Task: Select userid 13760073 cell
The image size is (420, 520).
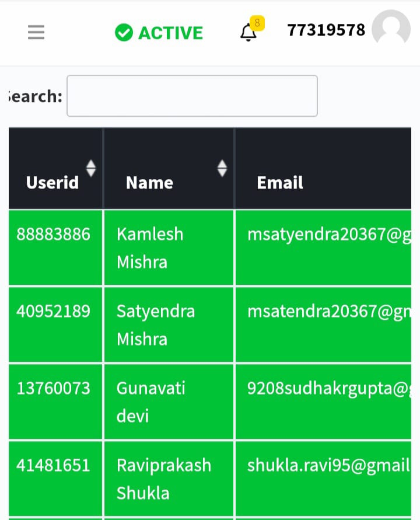Action: 55,402
